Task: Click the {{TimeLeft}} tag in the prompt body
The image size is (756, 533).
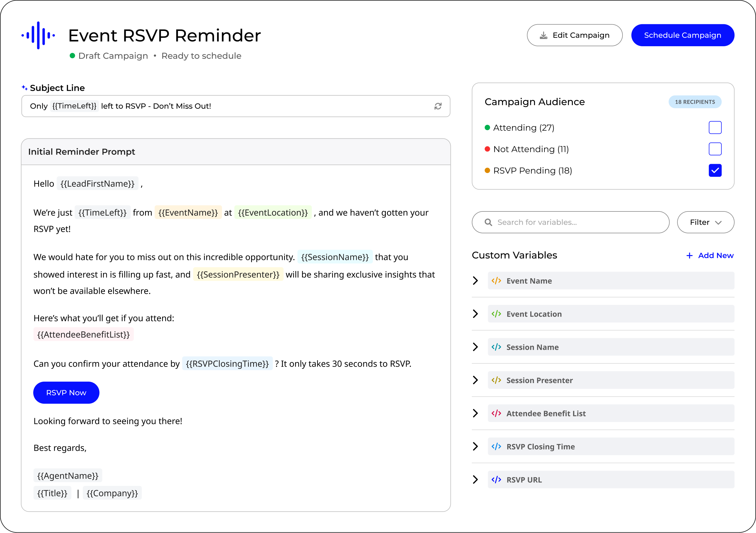Action: 102,213
